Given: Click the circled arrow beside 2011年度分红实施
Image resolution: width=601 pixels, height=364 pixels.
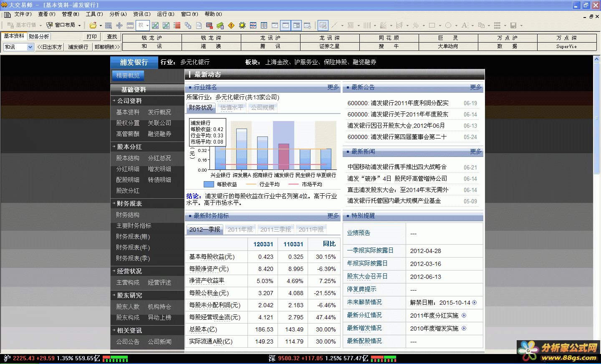Looking at the screenshot, I should pyautogui.click(x=464, y=316).
